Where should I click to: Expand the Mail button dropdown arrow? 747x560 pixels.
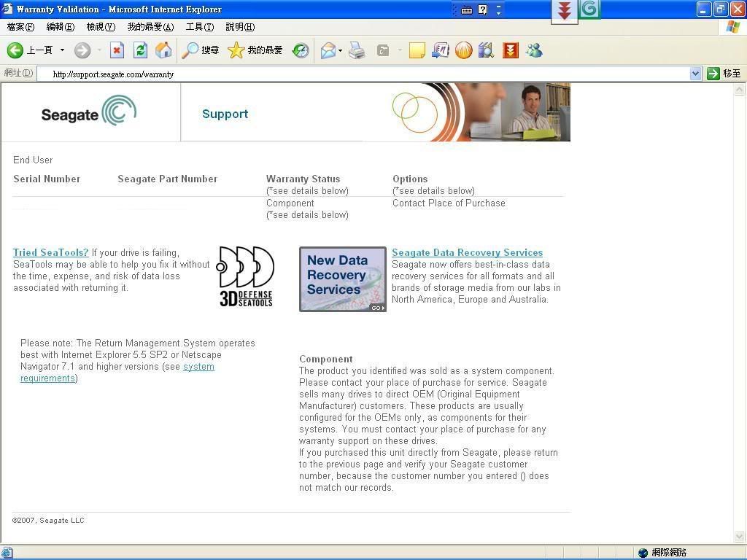340,51
